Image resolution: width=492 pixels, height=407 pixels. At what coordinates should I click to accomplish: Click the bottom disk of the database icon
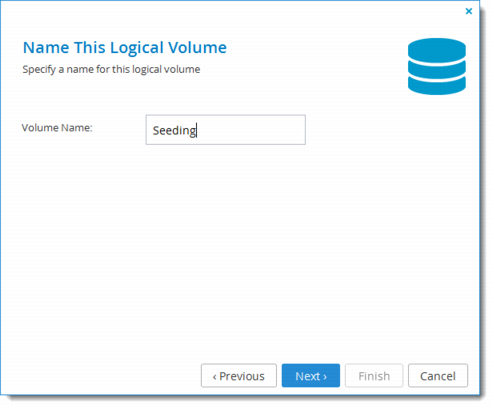click(437, 86)
